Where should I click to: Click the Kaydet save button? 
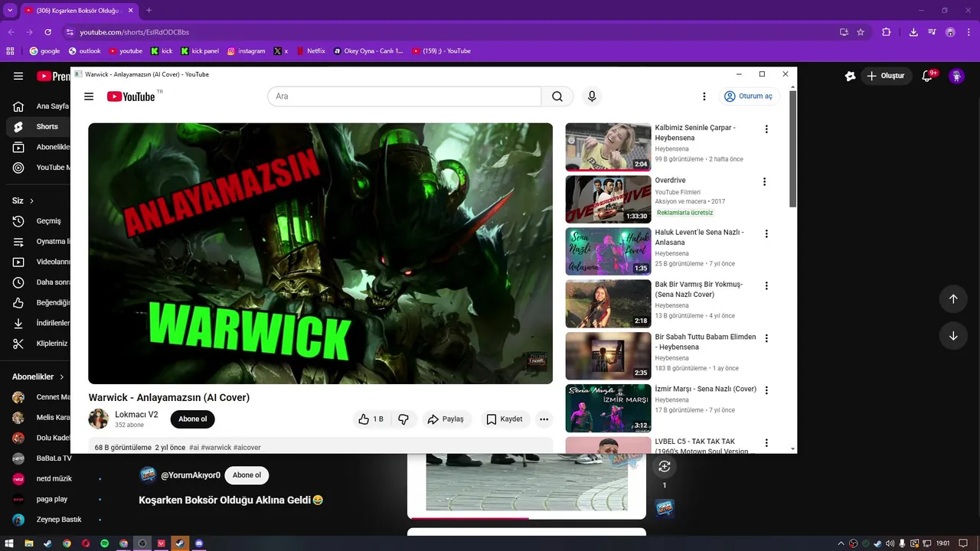505,419
